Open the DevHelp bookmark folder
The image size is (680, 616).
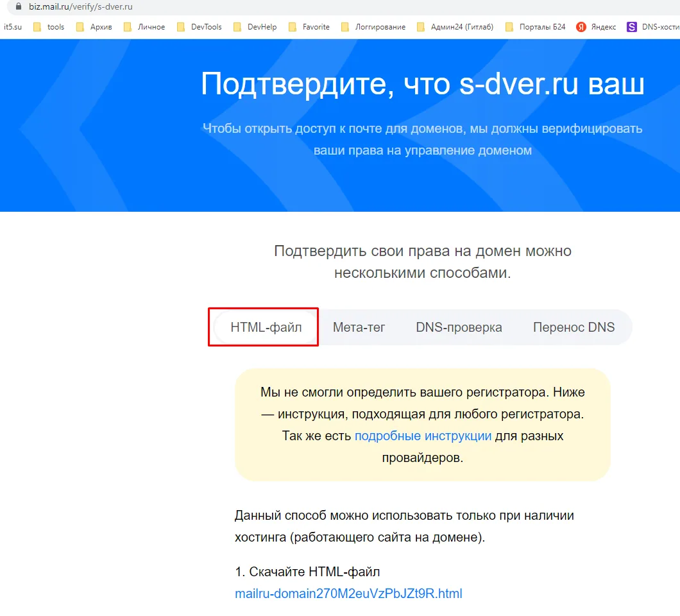[255, 27]
